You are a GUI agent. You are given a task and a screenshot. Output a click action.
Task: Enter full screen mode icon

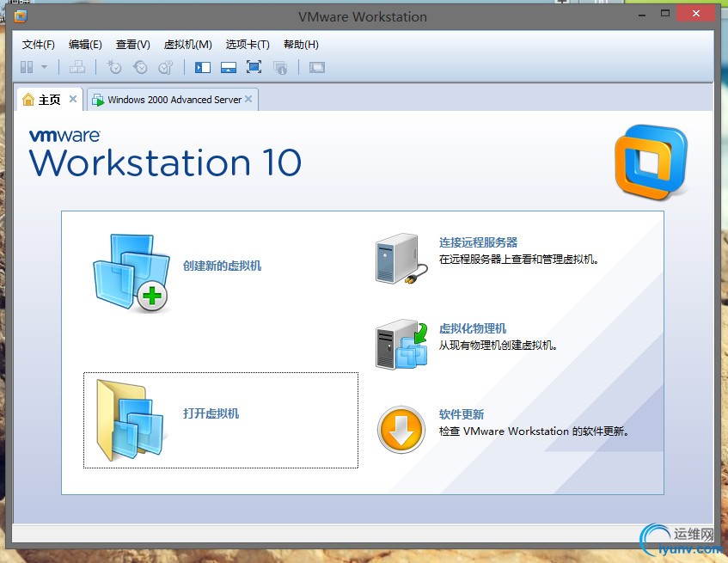(x=254, y=67)
